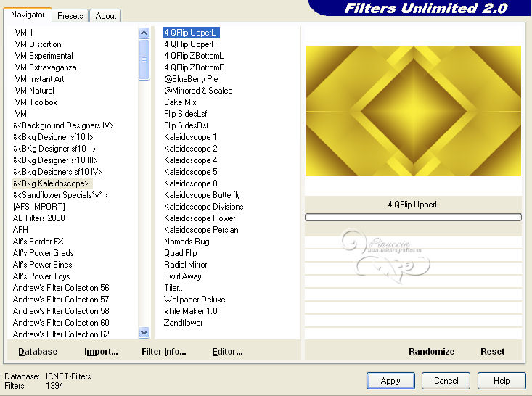Click the category list scroll down arrow
This screenshot has width=532, height=396.
[x=144, y=333]
